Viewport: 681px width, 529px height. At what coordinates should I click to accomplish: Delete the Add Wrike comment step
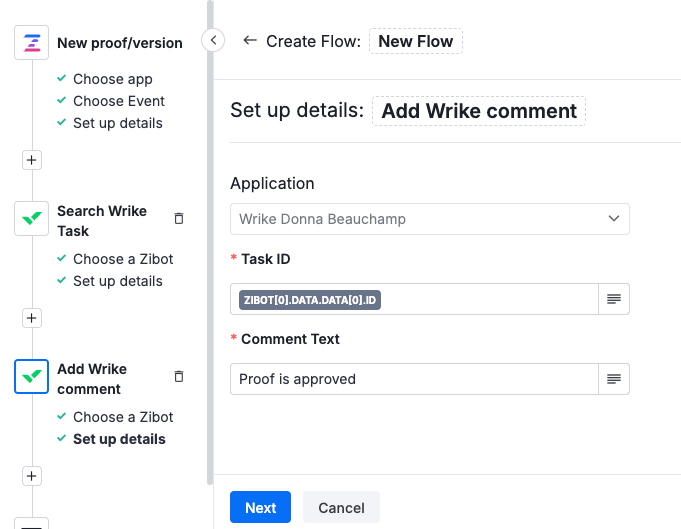[179, 377]
